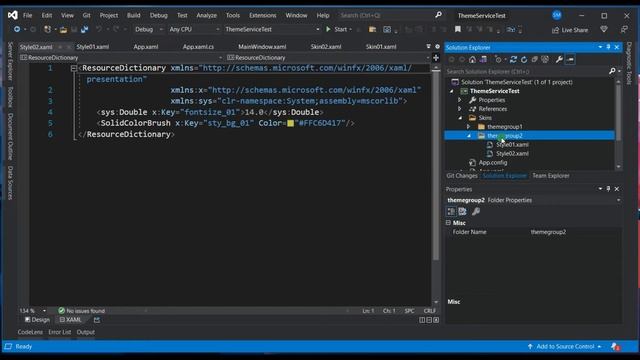Open Properties wrench icon in Solution Explorer toolbar
The image size is (640, 360).
tap(559, 60)
